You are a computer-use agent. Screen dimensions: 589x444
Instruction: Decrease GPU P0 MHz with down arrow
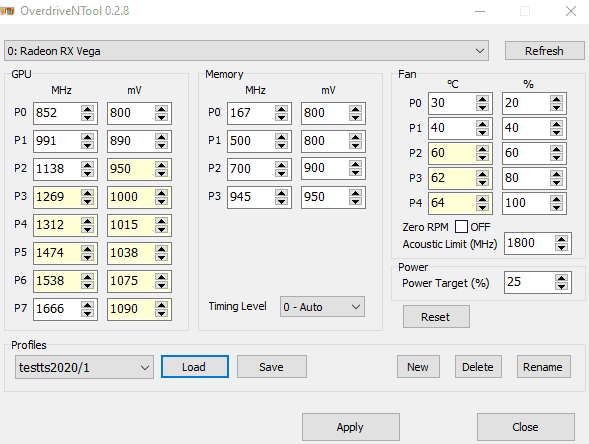point(87,117)
